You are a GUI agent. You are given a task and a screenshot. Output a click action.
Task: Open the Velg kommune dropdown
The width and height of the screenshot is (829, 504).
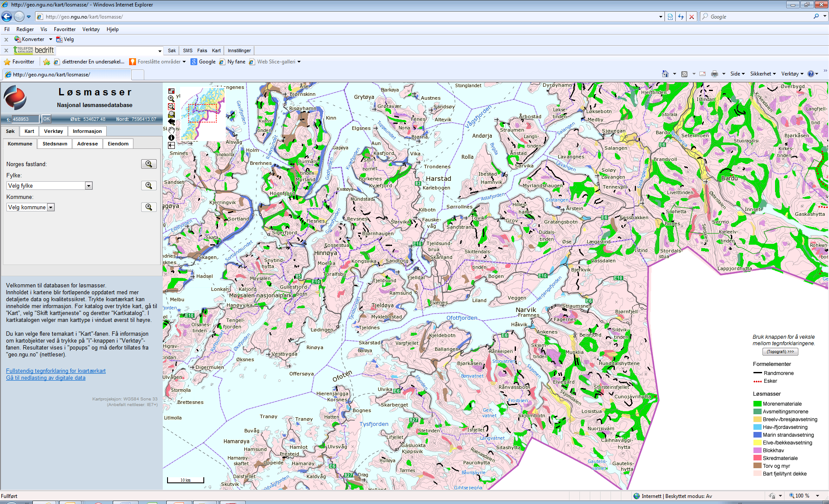pyautogui.click(x=51, y=207)
